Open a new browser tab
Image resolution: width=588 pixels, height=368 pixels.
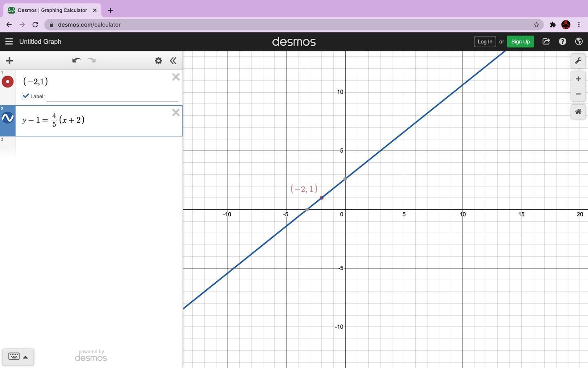110,10
